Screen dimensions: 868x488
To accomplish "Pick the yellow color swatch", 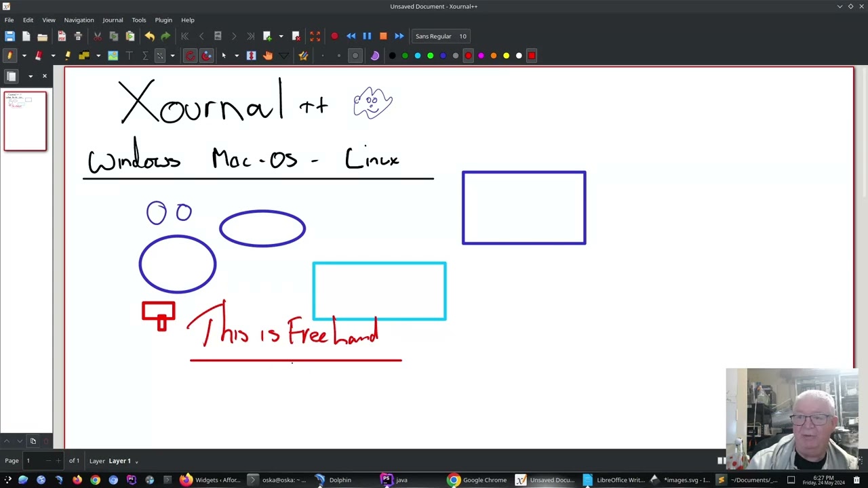I will point(506,56).
